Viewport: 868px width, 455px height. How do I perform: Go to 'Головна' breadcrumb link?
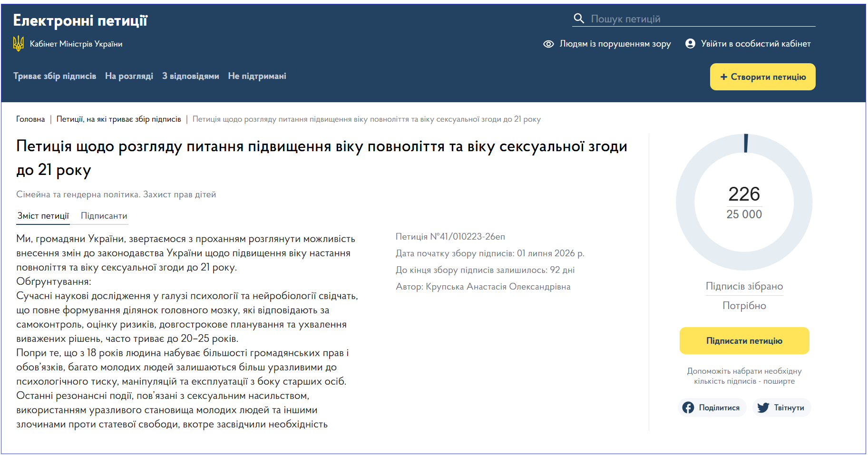[30, 119]
